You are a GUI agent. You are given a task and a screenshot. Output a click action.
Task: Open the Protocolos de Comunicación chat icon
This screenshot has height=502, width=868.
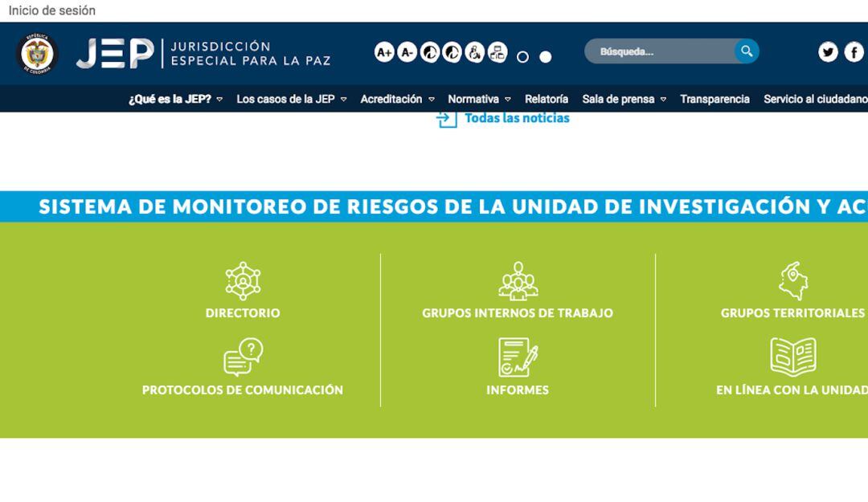243,357
